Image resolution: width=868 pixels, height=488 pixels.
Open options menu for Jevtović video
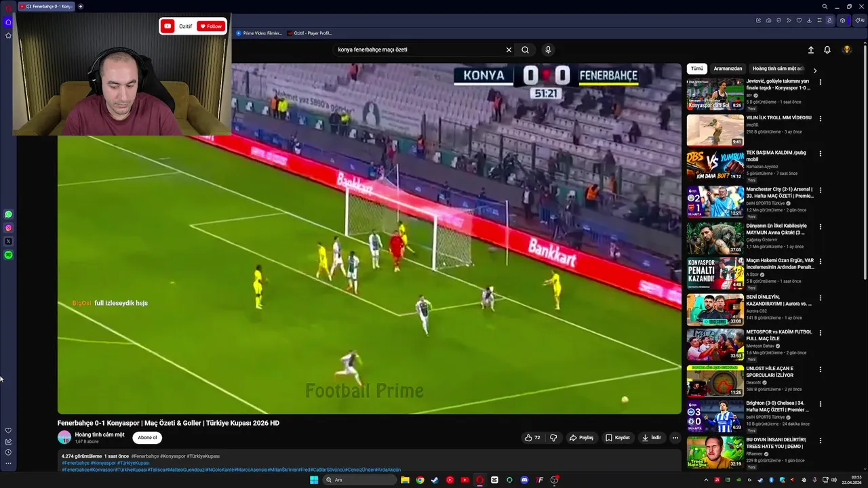click(x=820, y=82)
